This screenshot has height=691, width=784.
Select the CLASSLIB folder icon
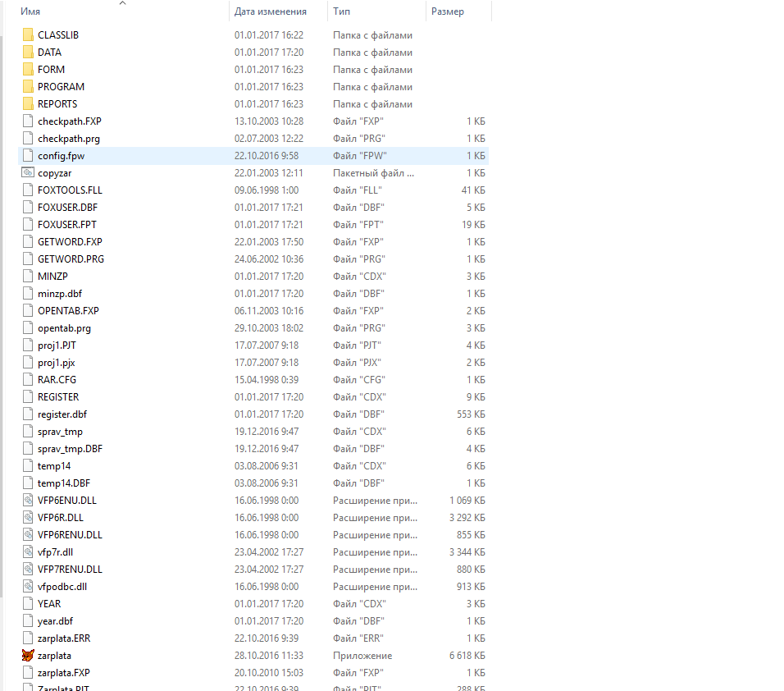[30, 35]
